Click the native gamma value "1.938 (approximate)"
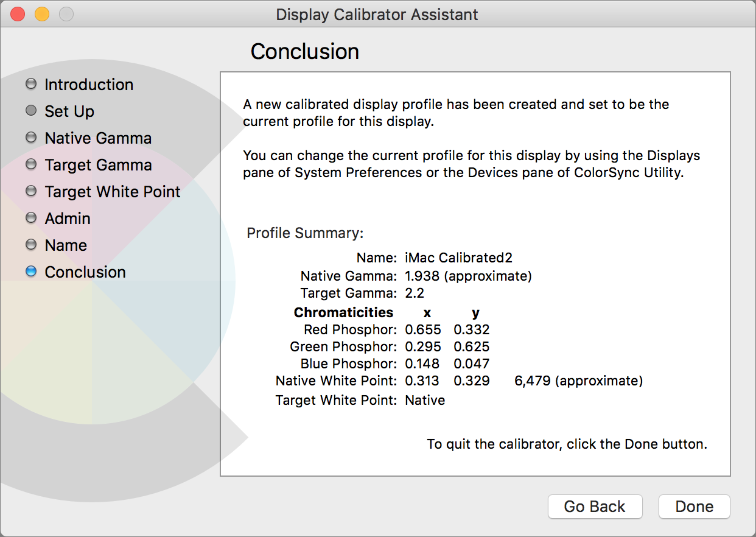756x537 pixels. [468, 276]
